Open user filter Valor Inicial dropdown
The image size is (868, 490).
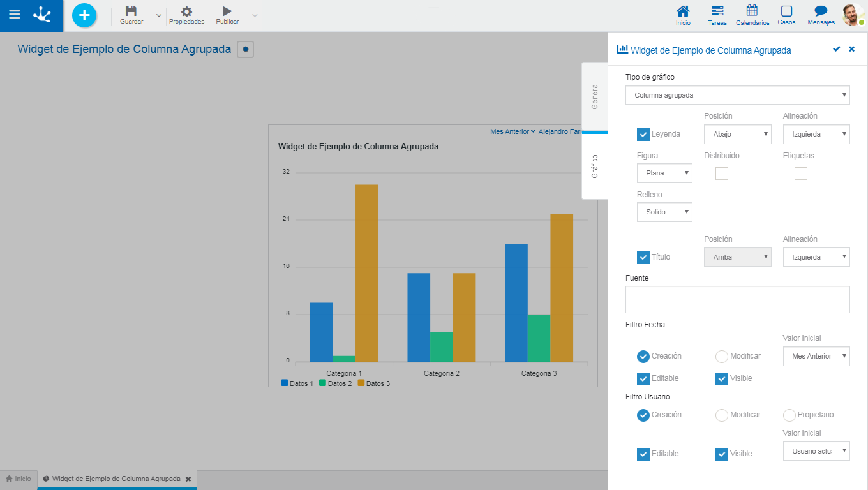point(816,451)
